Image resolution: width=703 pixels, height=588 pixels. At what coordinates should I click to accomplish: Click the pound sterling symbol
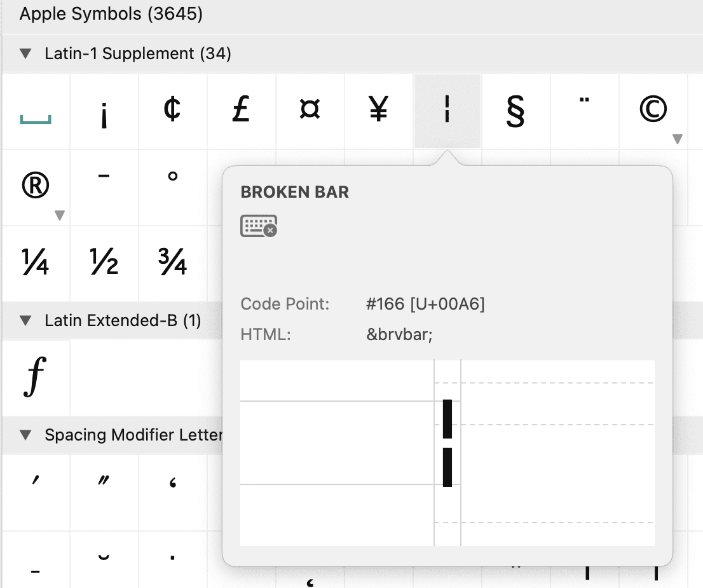241,111
